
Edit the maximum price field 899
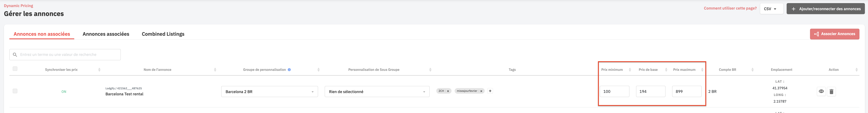[x=687, y=92]
